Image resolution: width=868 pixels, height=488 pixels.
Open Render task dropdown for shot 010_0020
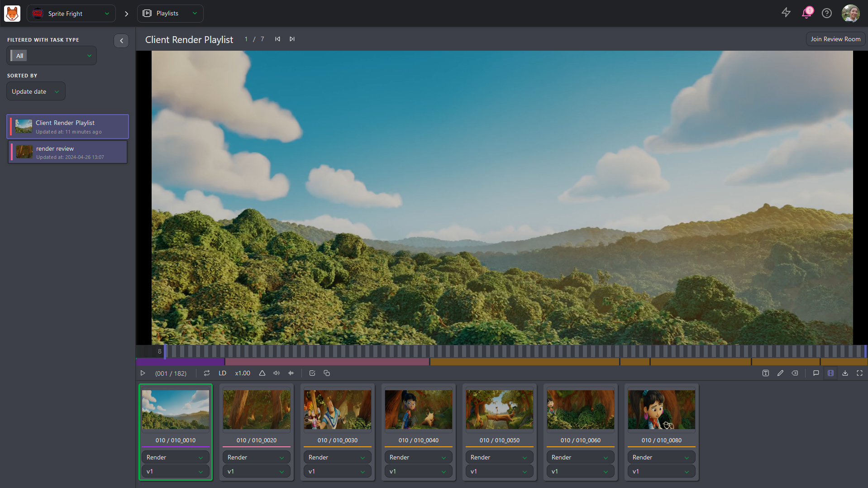(257, 457)
